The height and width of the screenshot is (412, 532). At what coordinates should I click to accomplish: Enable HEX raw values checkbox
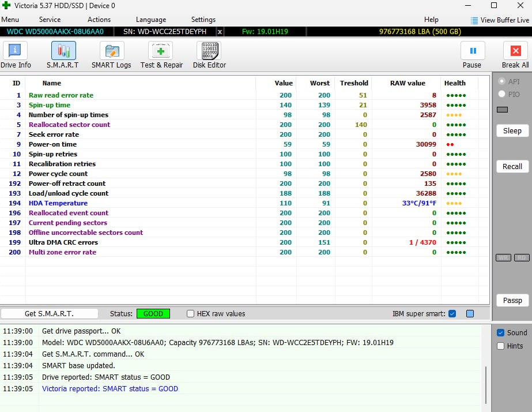click(x=191, y=314)
